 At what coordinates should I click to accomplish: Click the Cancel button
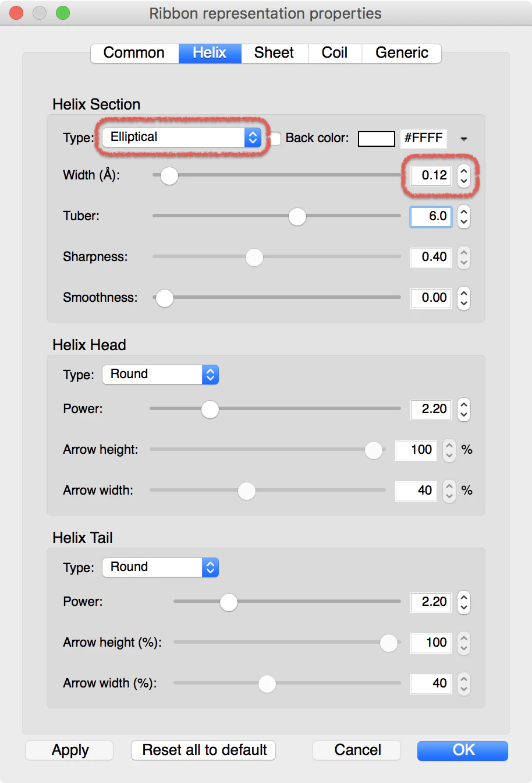[x=357, y=750]
